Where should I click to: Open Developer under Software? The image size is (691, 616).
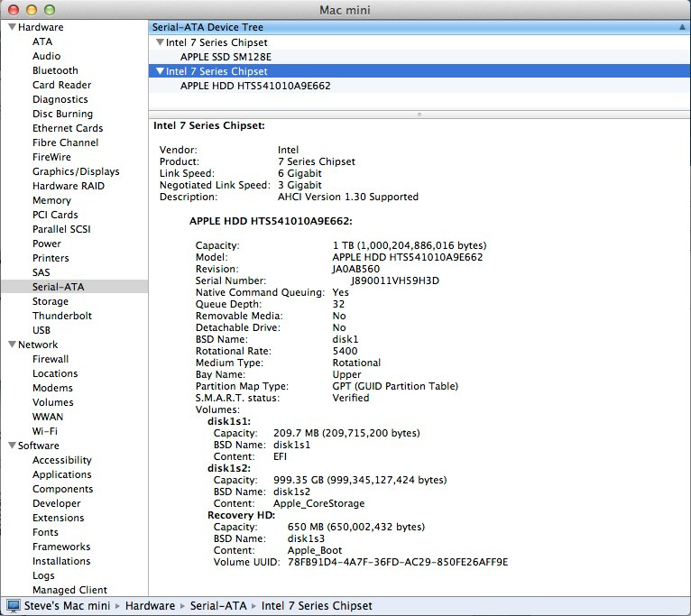coord(57,503)
